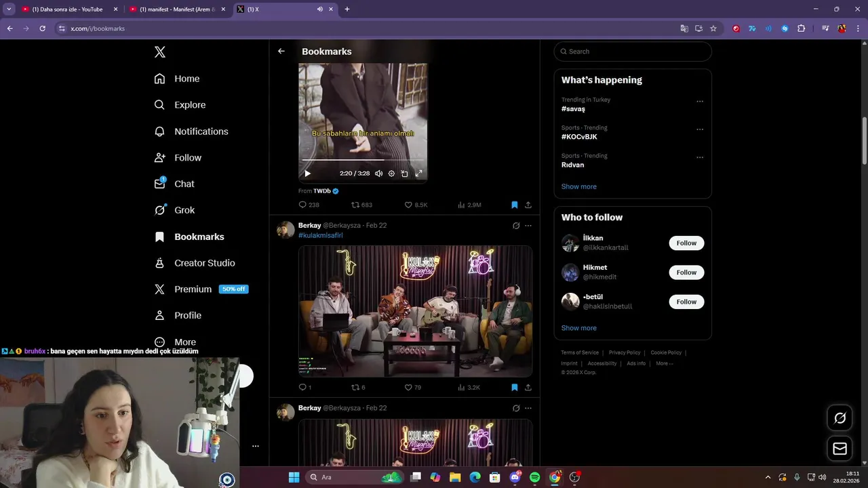The width and height of the screenshot is (868, 488).
Task: Repost the post with 6 reposts
Action: [358, 388]
